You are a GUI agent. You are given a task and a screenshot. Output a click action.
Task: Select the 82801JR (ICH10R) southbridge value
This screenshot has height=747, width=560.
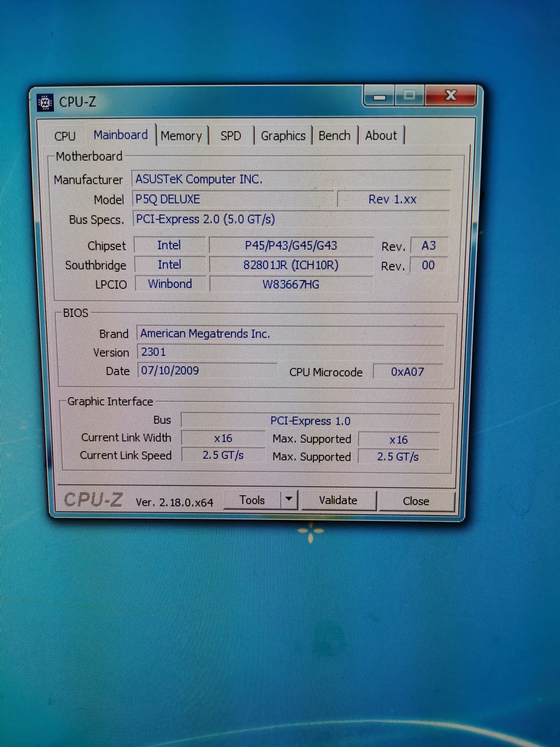[291, 265]
